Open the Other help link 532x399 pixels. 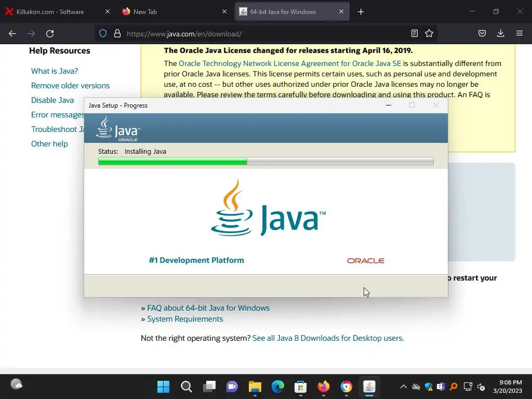49,144
